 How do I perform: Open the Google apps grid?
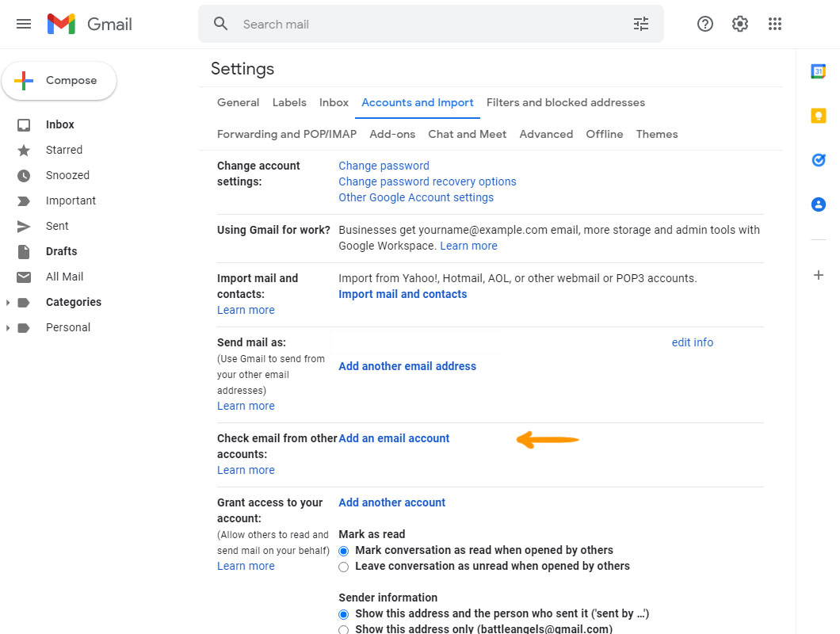[775, 24]
